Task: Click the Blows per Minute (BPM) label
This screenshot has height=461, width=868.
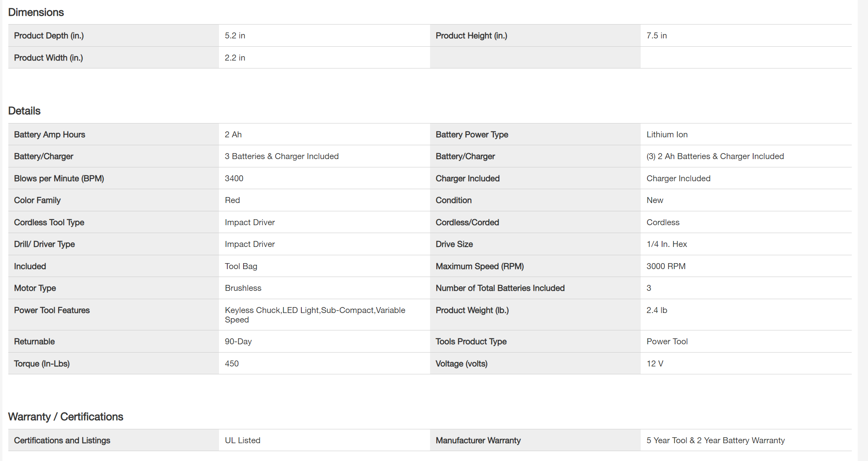Action: tap(59, 178)
